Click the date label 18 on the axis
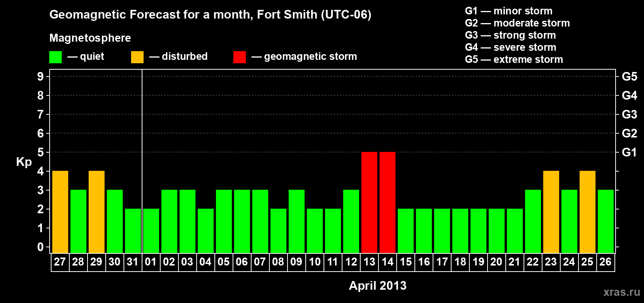This screenshot has width=644, height=303. point(460,262)
